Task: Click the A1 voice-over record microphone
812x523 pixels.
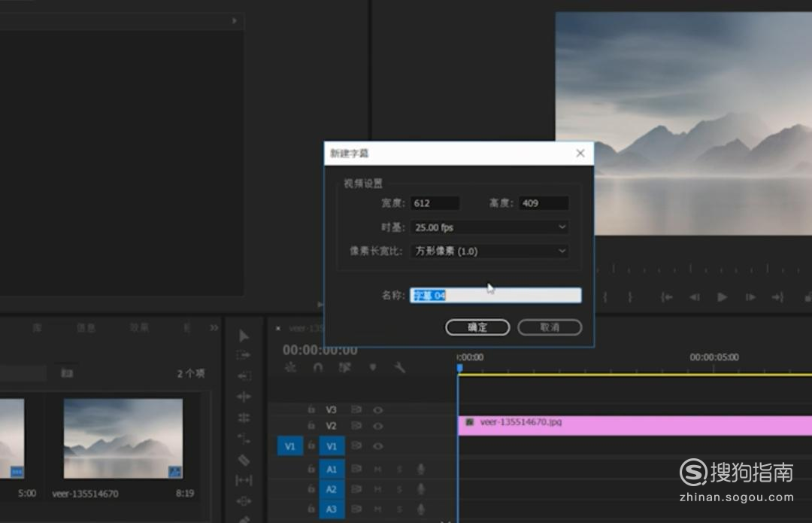Action: coord(421,469)
